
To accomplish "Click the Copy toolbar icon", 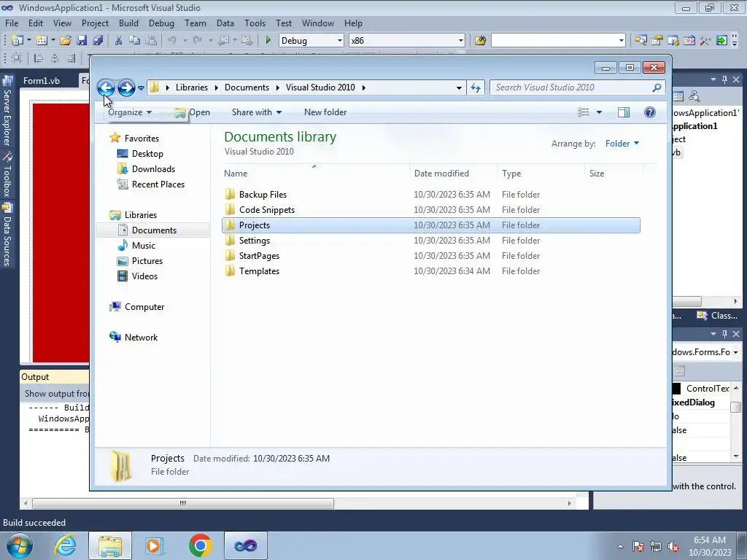I will point(135,41).
